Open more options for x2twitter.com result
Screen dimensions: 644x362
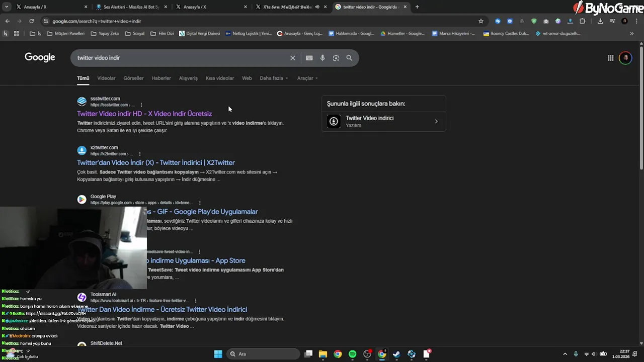(x=140, y=154)
